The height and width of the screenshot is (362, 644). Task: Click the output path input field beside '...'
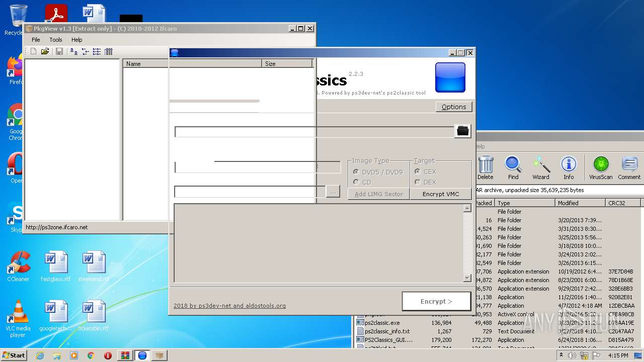[x=250, y=192]
